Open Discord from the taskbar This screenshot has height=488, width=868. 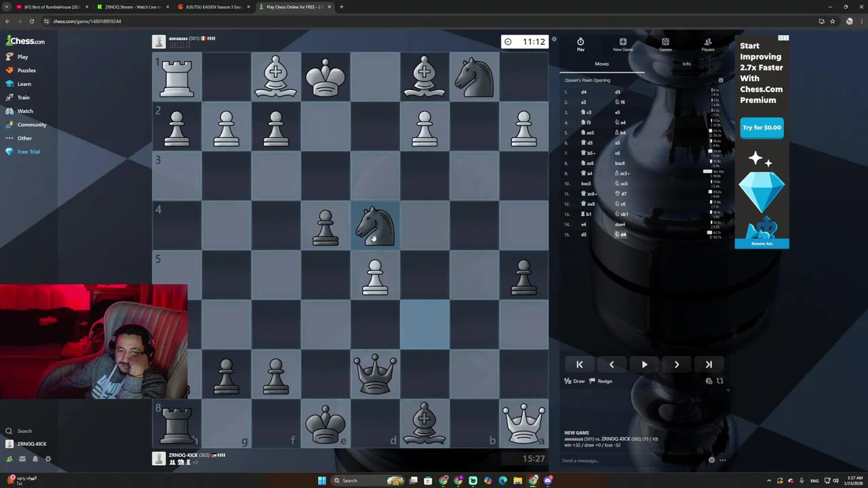click(548, 481)
